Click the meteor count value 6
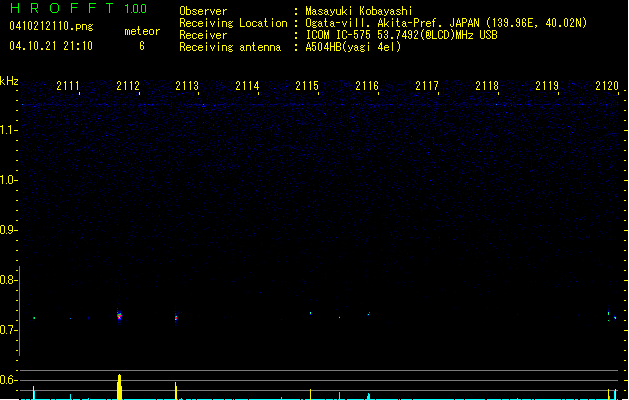Image resolution: width=629 pixels, height=400 pixels. pyautogui.click(x=142, y=46)
